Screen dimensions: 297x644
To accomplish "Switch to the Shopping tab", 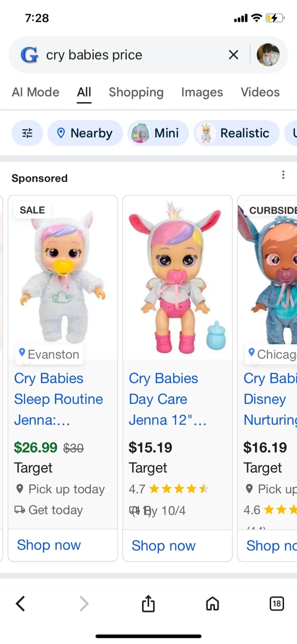I will (x=136, y=92).
